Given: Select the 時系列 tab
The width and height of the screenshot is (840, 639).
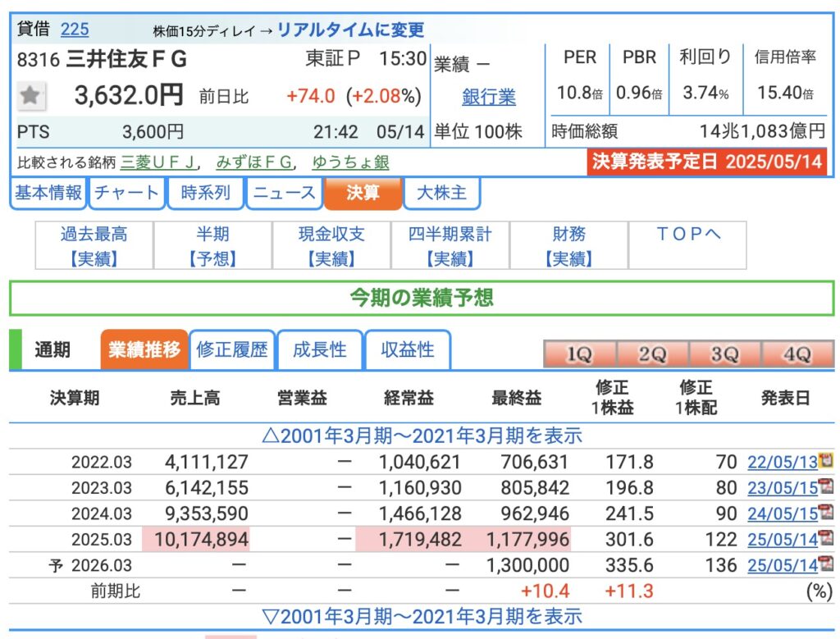Looking at the screenshot, I should point(206,193).
